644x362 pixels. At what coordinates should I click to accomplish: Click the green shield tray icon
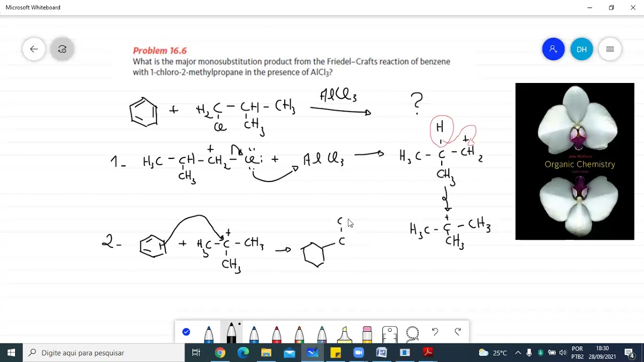(x=540, y=352)
